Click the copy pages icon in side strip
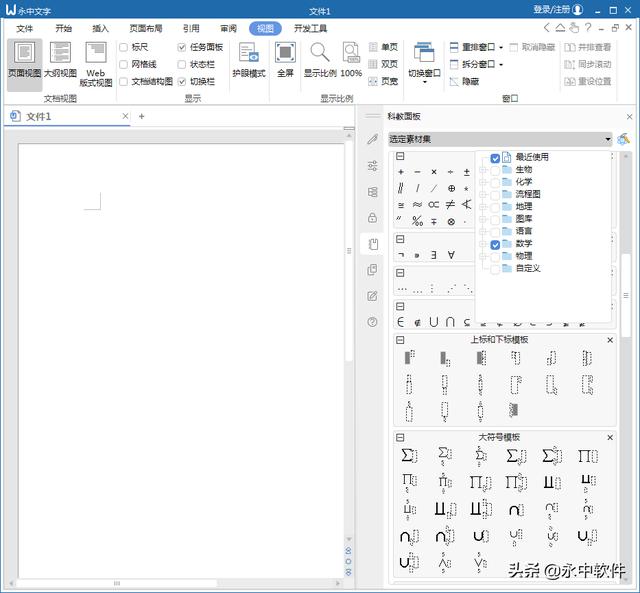This screenshot has height=593, width=640. coord(372,270)
